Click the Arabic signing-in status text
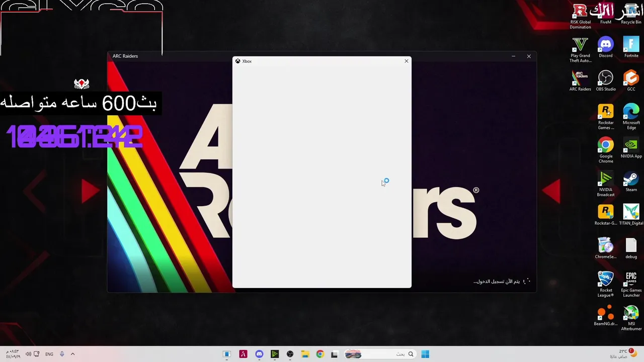644x362 pixels. tap(497, 282)
